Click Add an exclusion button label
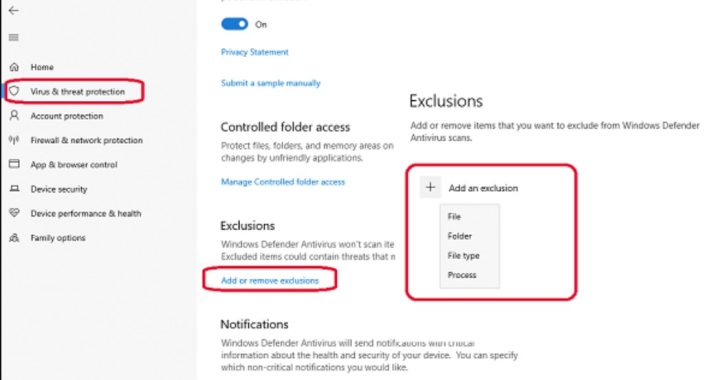Image resolution: width=720 pixels, height=380 pixels. [x=484, y=188]
